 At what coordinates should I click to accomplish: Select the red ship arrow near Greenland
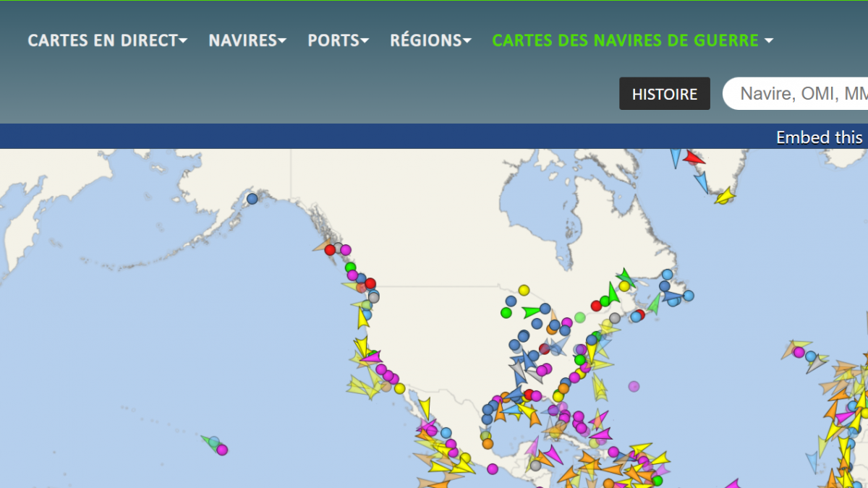[694, 158]
